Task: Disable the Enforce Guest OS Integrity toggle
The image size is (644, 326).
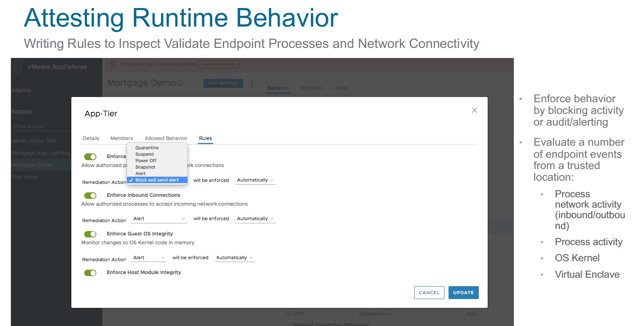Action: 90,234
